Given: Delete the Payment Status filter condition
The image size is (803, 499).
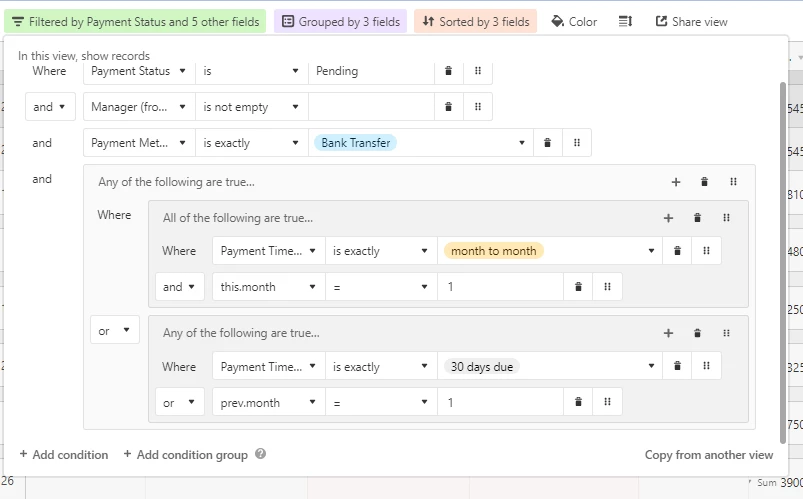Looking at the screenshot, I should (448, 71).
